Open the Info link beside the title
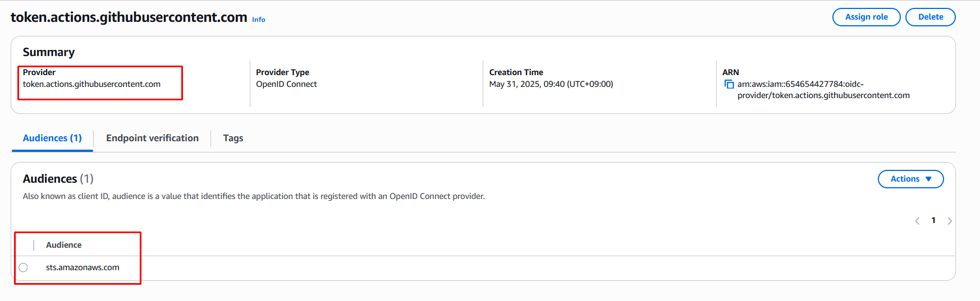 point(259,20)
